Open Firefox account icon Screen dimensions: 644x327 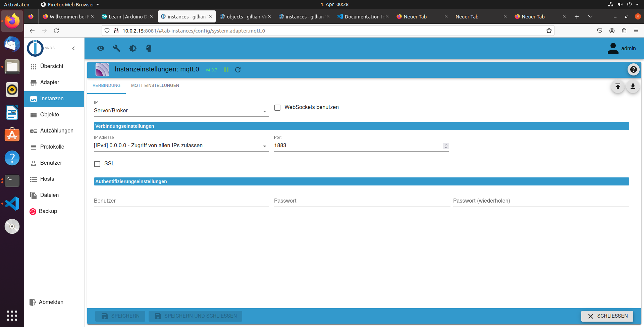point(612,31)
